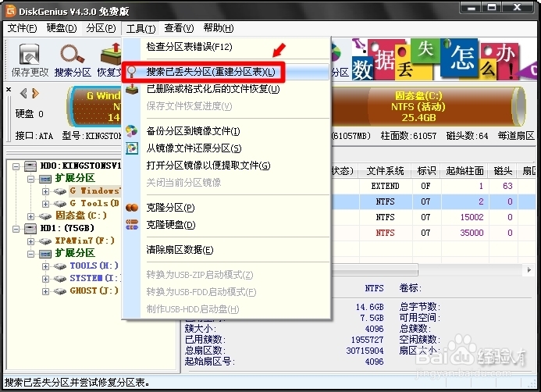Viewport: 541px width, 392px height.
Task: Click the DiskGenius title bar app icon
Action: click(x=11, y=11)
